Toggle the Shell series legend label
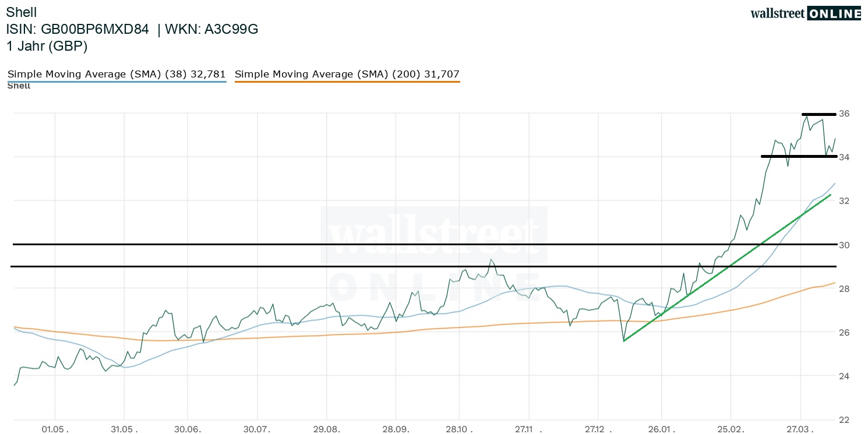 tap(19, 86)
